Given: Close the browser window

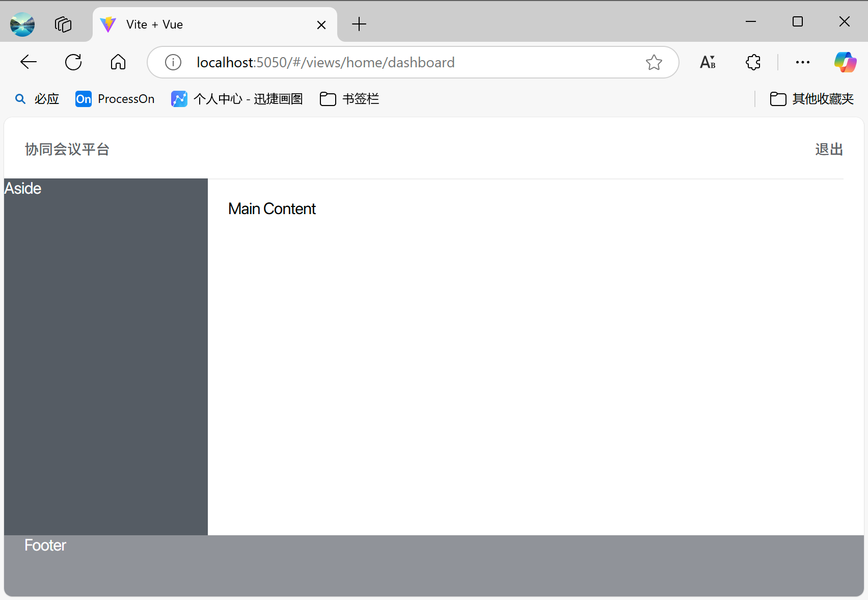Looking at the screenshot, I should [x=845, y=21].
